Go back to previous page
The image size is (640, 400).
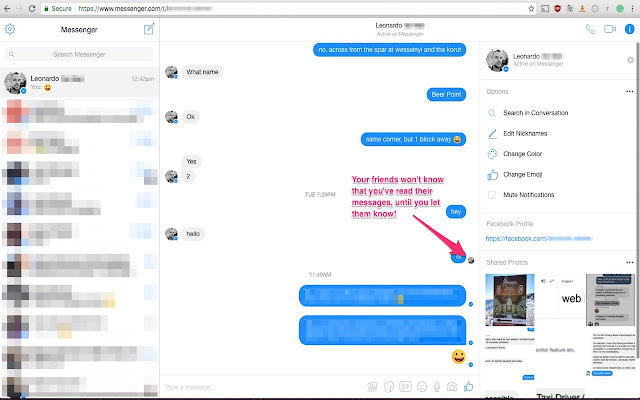click(x=7, y=9)
